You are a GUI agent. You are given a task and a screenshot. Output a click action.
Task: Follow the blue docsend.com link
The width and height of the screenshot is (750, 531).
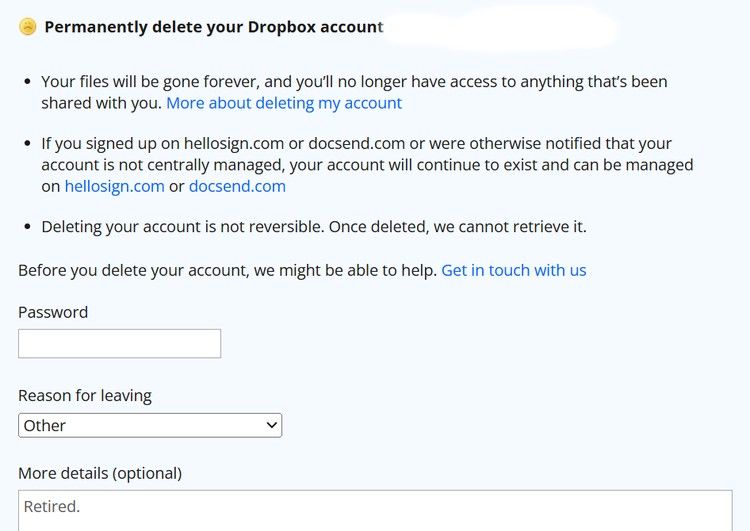click(x=237, y=186)
